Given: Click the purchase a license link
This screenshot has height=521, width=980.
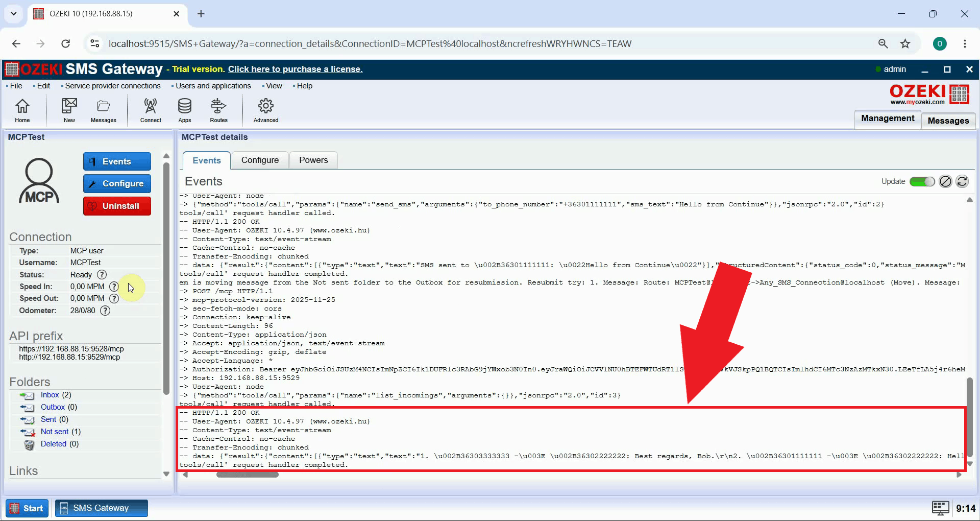Looking at the screenshot, I should coord(295,69).
